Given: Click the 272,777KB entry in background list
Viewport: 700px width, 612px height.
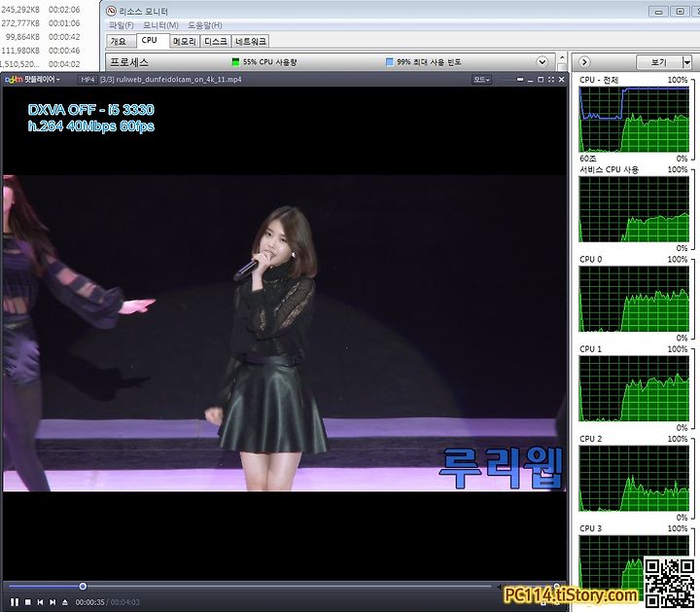Looking at the screenshot, I should (20, 22).
